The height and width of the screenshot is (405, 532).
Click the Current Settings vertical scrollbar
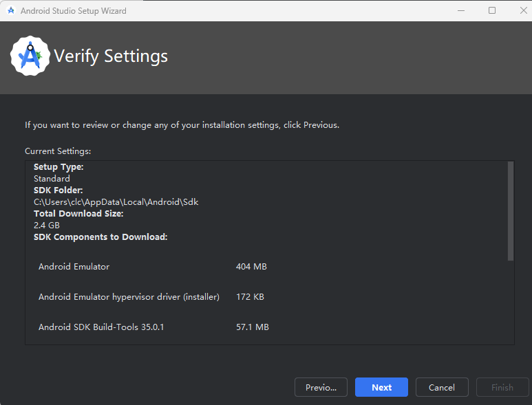click(511, 211)
